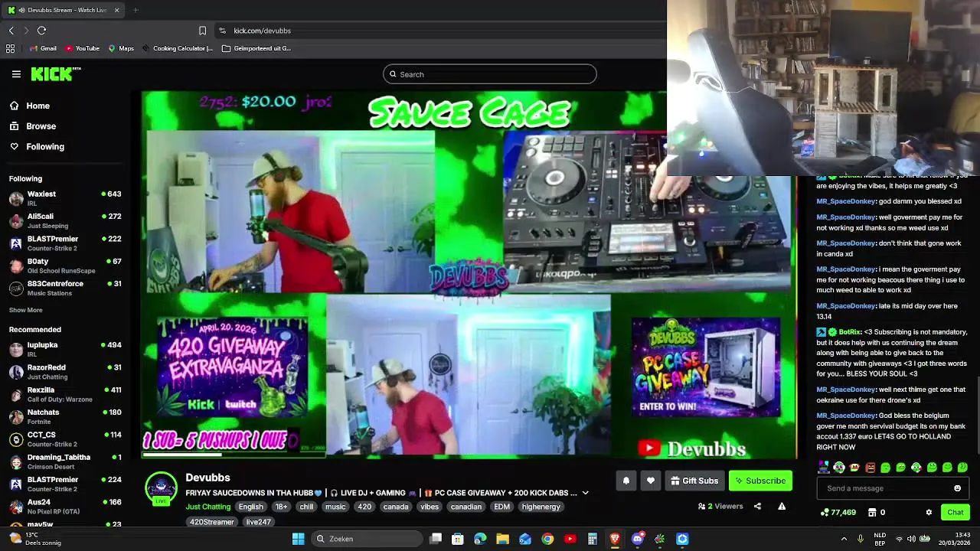This screenshot has width=980, height=551.
Task: Go back with browser back arrow
Action: point(11,31)
